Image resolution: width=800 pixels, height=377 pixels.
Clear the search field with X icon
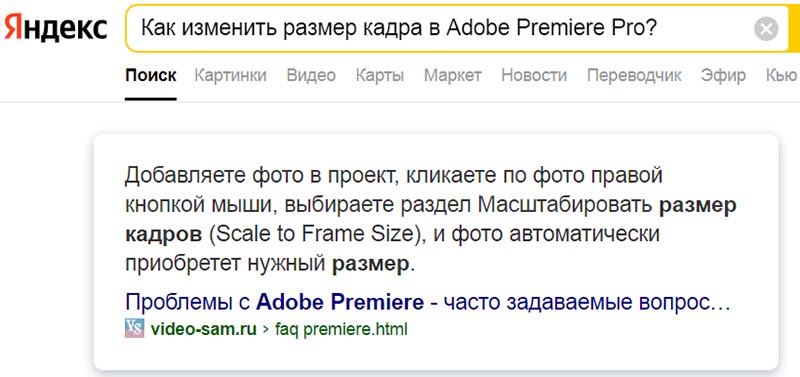pos(766,29)
